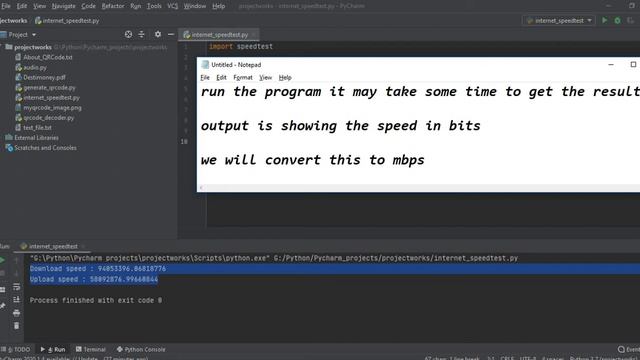Screen dimensions: 640x360
Task: Open the Code menu
Action: 88,6
